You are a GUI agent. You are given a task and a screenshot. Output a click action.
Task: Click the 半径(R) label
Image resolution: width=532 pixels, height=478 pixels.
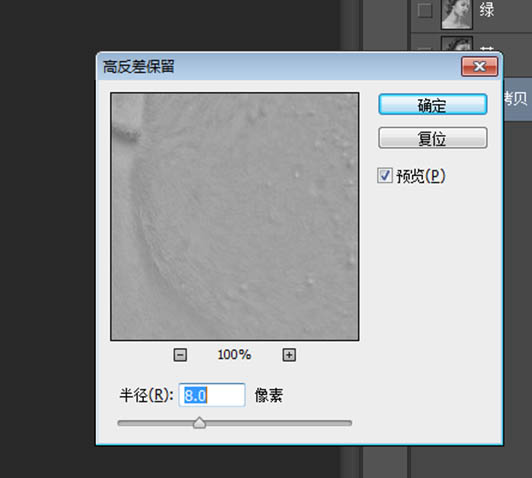[x=146, y=395]
